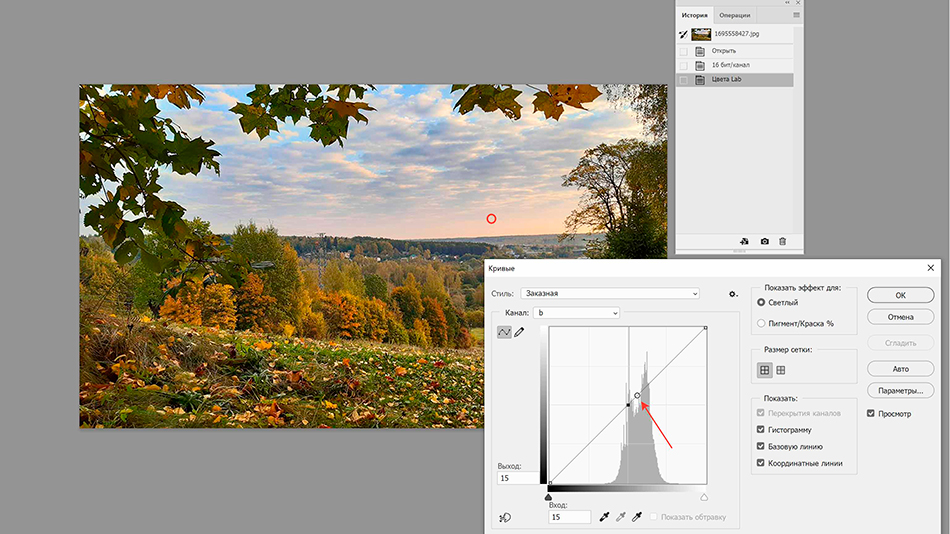950x534 pixels.
Task: Click the gray point eyedropper
Action: pos(619,517)
